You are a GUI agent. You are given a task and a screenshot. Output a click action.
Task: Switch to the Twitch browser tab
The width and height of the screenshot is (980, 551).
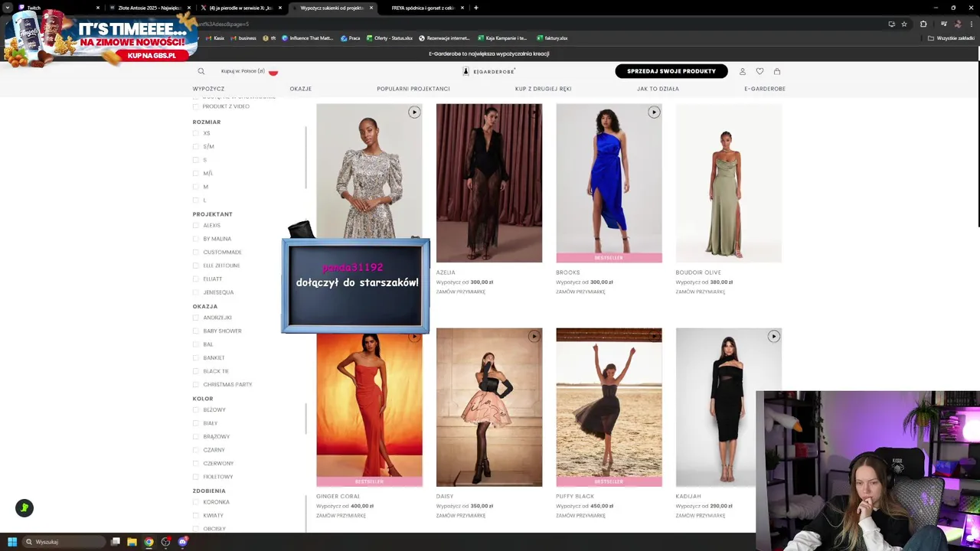pyautogui.click(x=60, y=8)
